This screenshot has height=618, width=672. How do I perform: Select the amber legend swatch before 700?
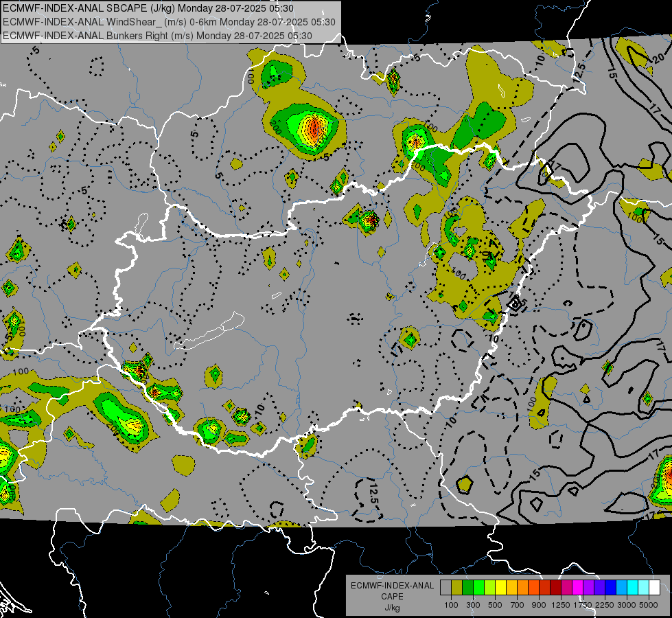(511, 587)
